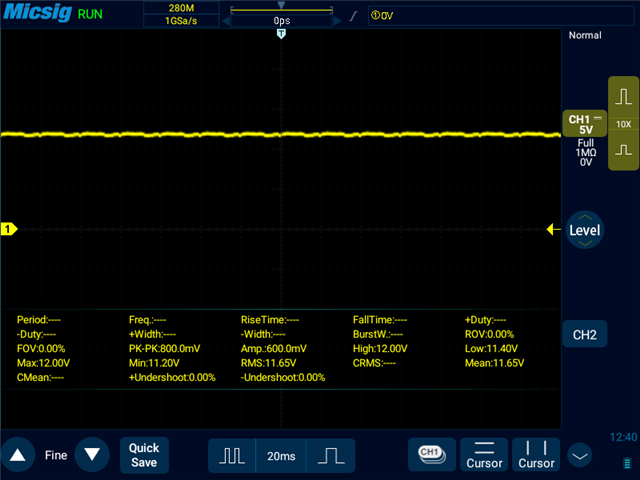
Task: Click the yellow CH1 waveform trace
Action: (x=281, y=134)
